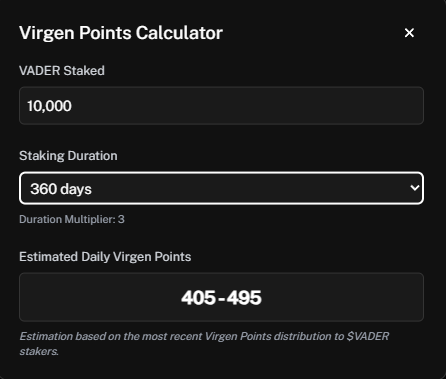Viewport: 446px width, 379px height.
Task: Click empty right side of staked input
Action: tap(300, 106)
